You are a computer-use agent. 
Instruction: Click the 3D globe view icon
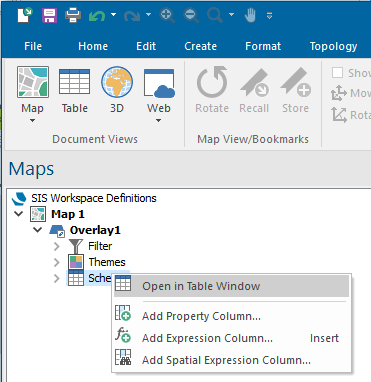[117, 82]
